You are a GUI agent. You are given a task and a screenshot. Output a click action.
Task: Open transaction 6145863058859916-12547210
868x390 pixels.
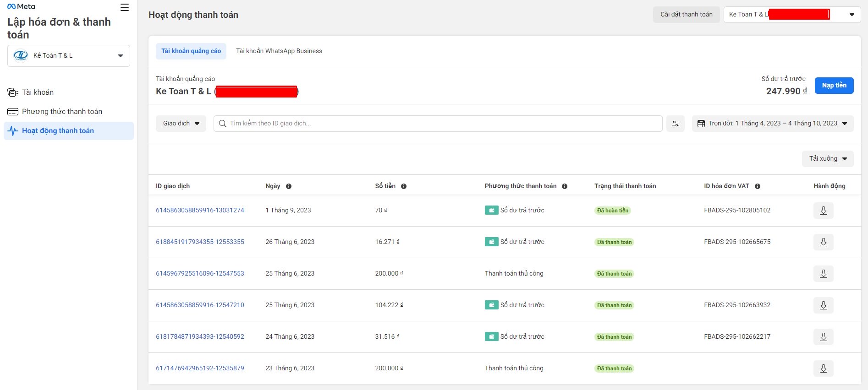pyautogui.click(x=200, y=305)
